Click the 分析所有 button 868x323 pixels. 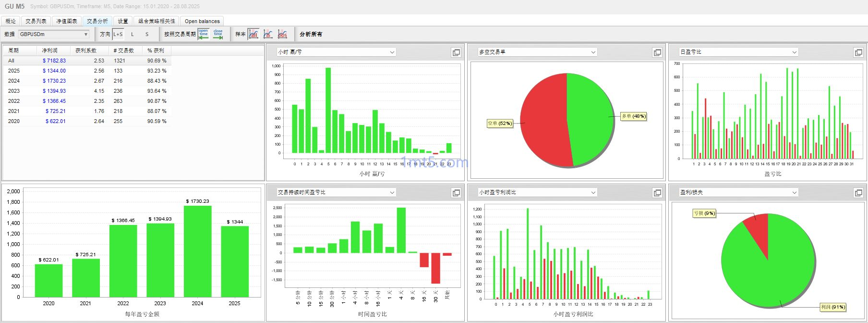click(x=311, y=34)
